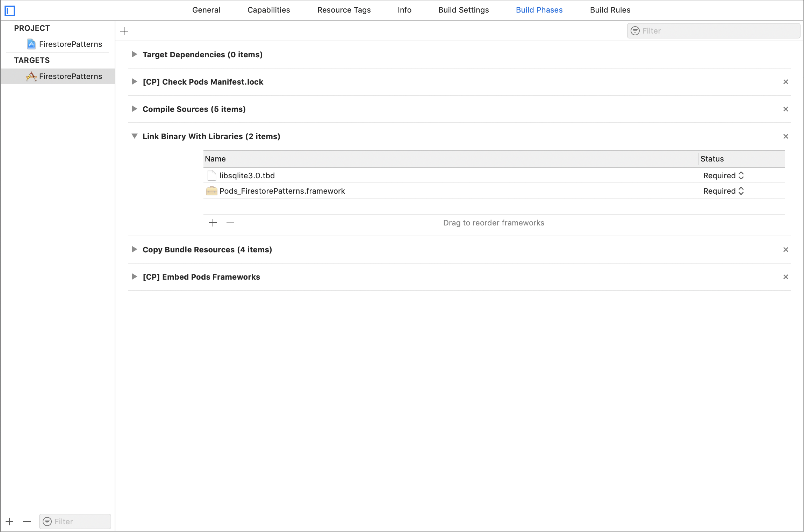Remove the Compile Sources phase
This screenshot has height=532, width=804.
[x=785, y=109]
